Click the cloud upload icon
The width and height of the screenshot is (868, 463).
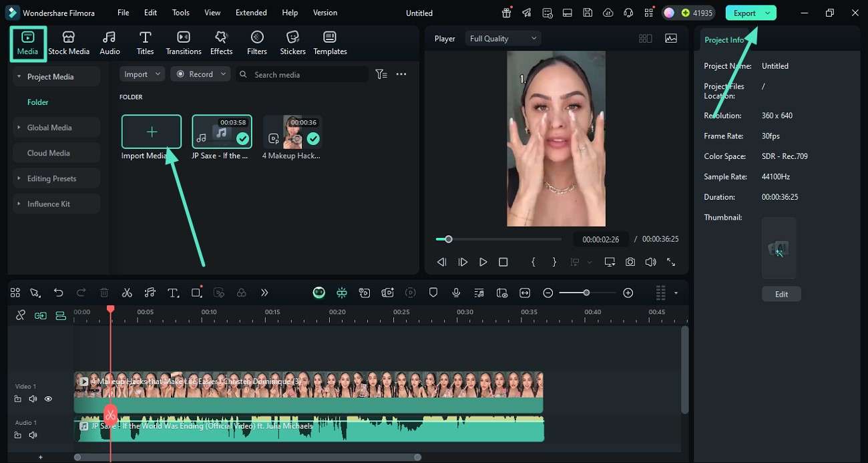[608, 13]
